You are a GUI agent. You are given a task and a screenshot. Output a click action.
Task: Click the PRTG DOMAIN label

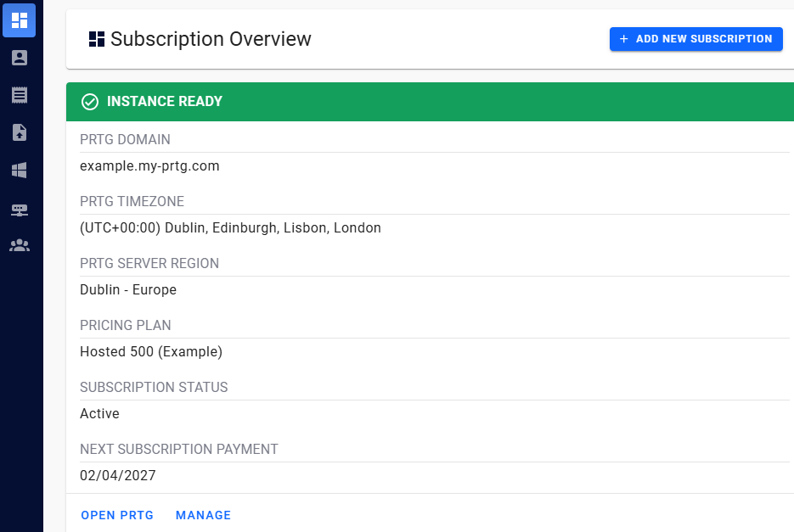125,139
